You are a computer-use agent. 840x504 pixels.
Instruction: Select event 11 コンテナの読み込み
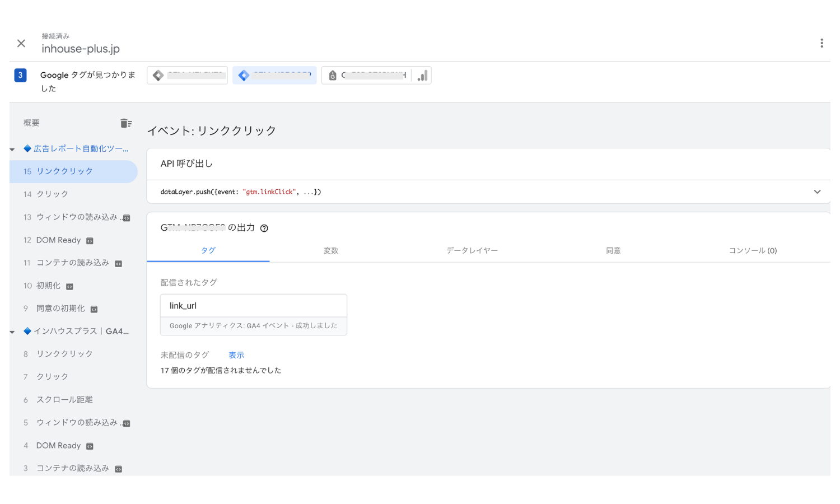point(73,263)
